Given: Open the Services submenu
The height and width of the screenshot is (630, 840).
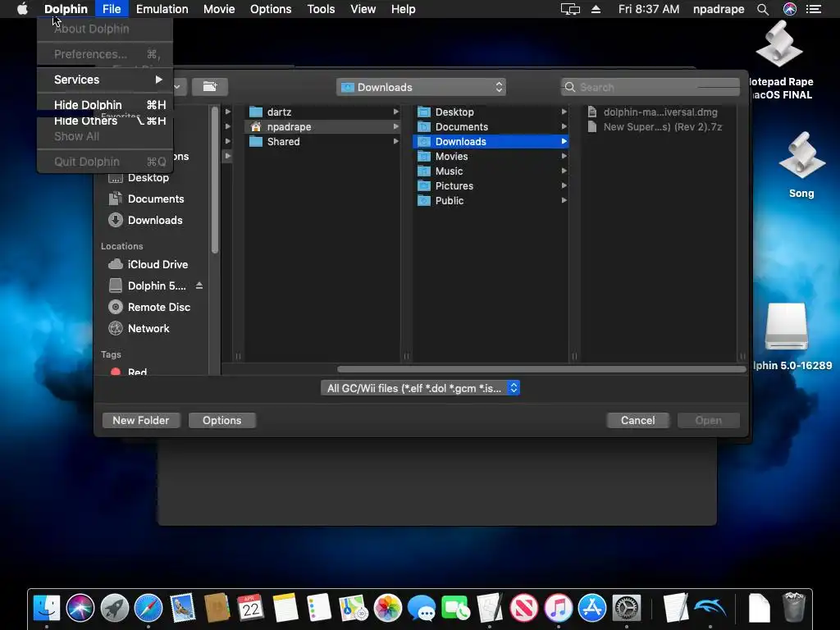Looking at the screenshot, I should pos(105,80).
